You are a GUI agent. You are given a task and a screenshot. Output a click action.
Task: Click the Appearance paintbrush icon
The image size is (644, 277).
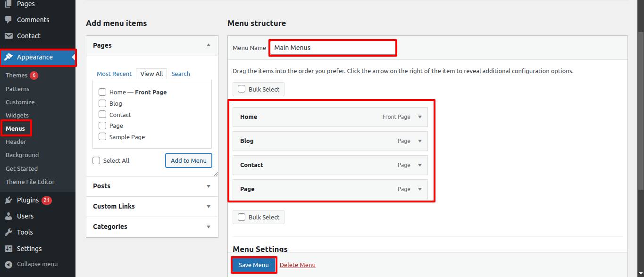click(x=8, y=57)
